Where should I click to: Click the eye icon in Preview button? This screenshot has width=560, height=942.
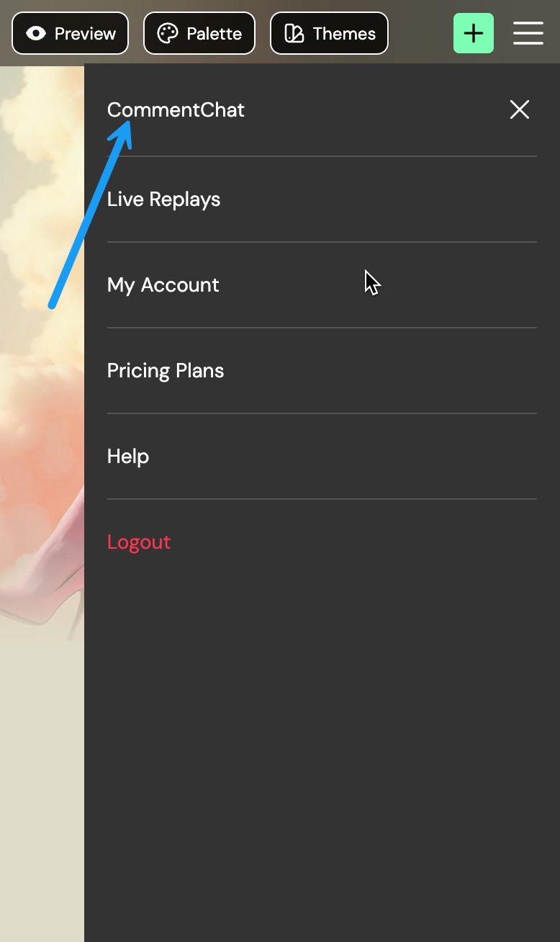(36, 34)
